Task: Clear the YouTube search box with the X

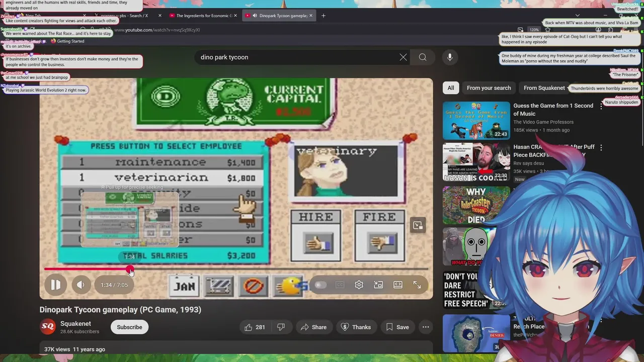Action: (403, 57)
